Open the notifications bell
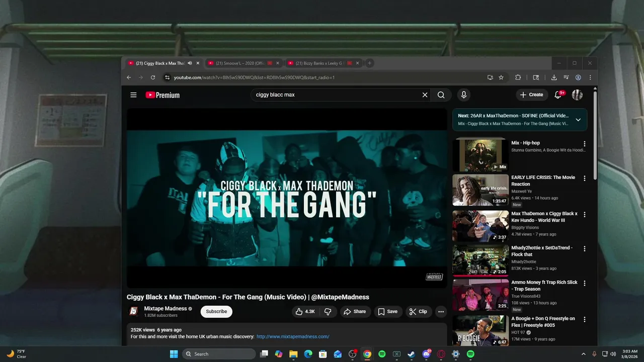 [x=558, y=95]
